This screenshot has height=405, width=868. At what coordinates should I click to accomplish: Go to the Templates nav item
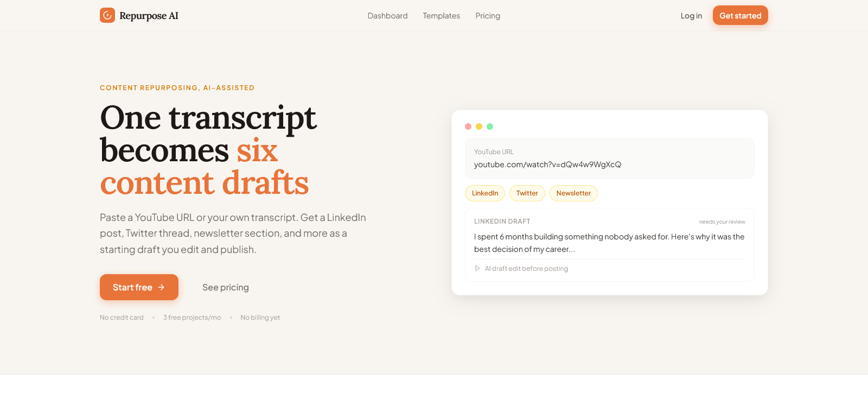(441, 16)
